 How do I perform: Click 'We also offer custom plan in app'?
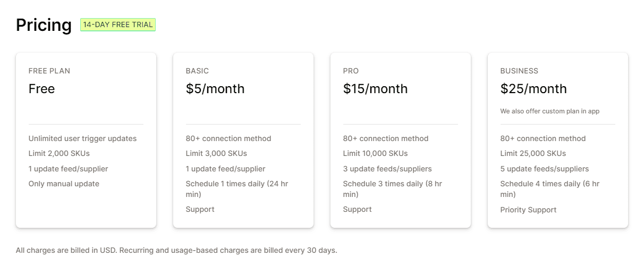[550, 111]
